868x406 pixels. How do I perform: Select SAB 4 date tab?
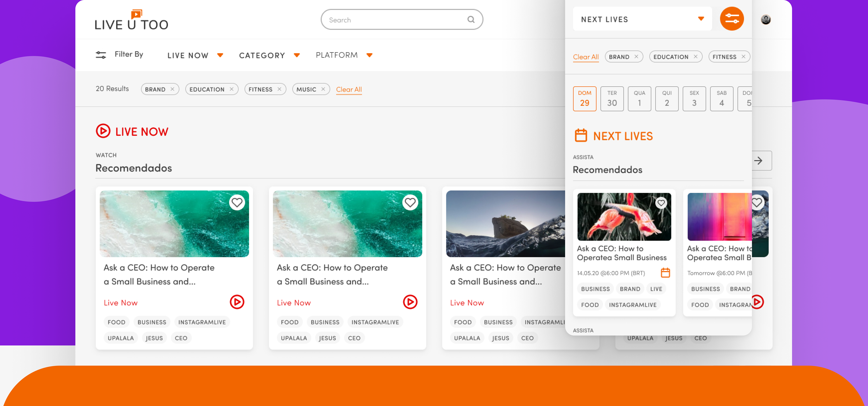[722, 99]
